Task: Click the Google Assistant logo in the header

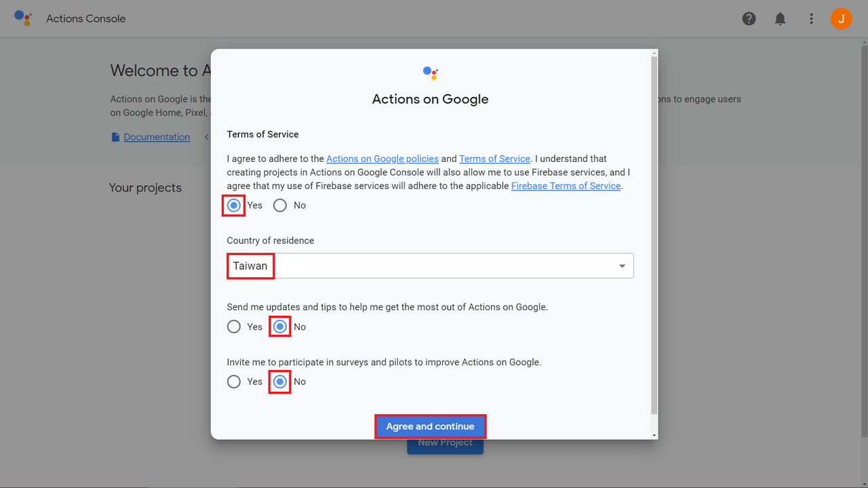Action: (x=23, y=18)
